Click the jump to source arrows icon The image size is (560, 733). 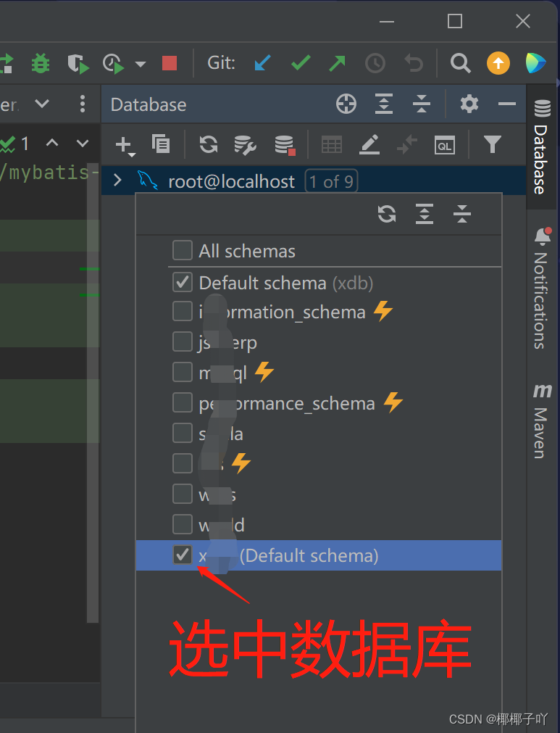[407, 144]
